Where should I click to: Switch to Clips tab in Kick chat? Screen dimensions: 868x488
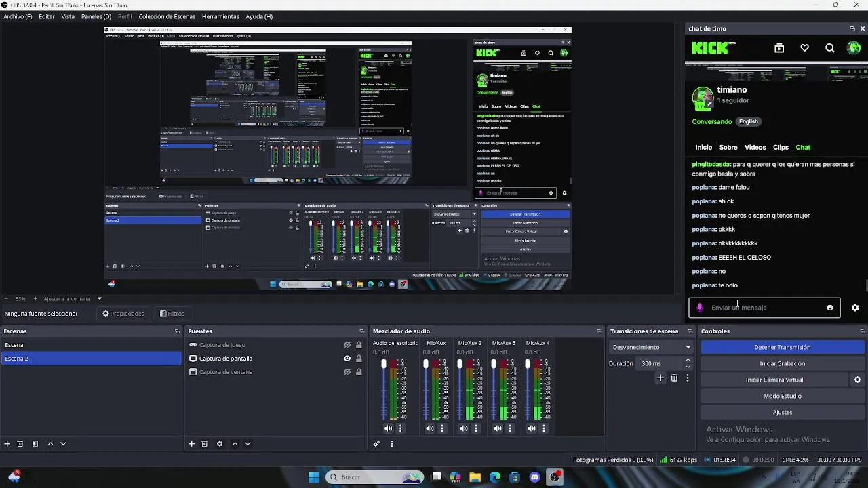pos(781,147)
